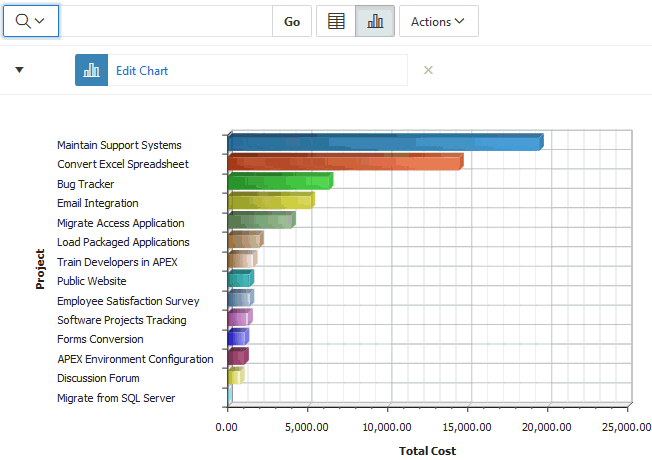Click the green Bug Tracker bar

tap(280, 181)
